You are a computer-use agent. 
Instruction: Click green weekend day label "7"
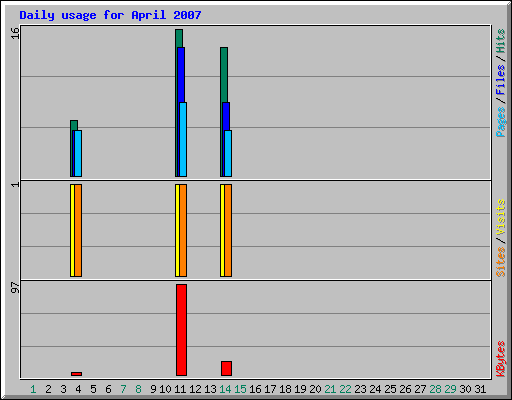[123, 389]
